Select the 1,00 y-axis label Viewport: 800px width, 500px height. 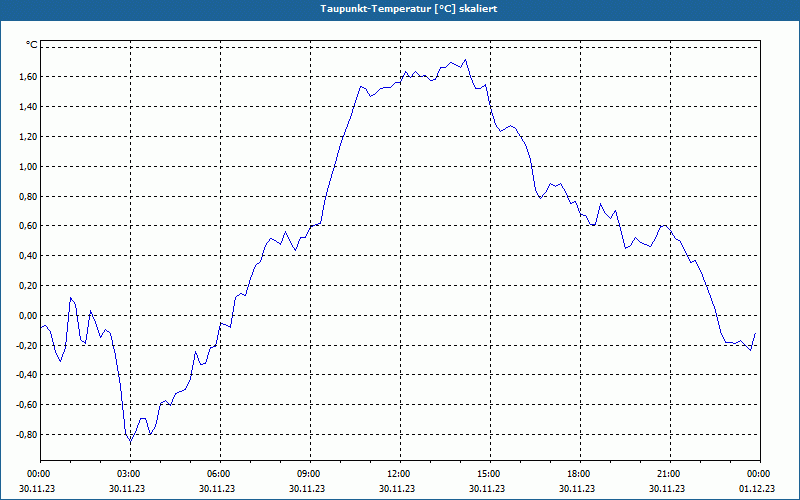tap(28, 166)
